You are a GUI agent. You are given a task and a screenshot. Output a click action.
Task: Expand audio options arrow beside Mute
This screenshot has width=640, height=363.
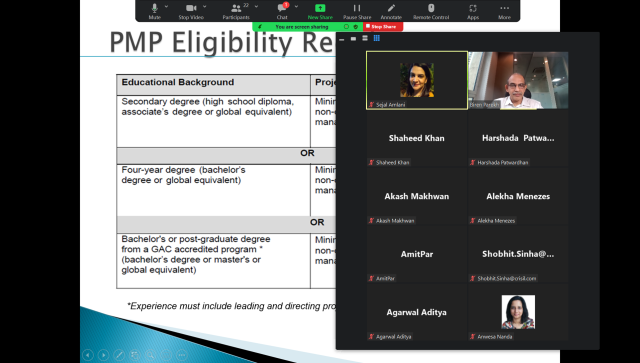tap(167, 7)
